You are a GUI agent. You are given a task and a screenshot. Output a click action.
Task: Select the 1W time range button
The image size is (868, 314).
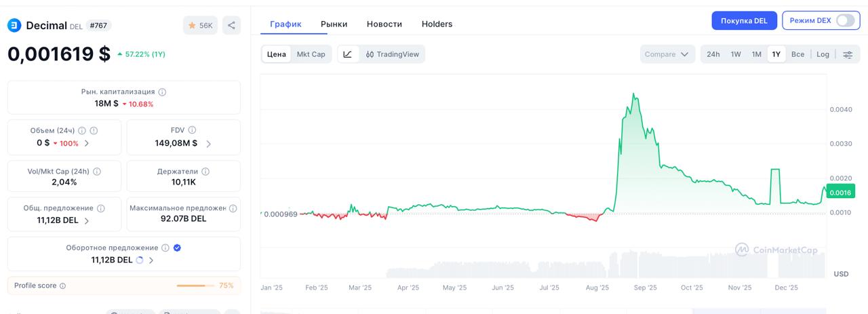[x=736, y=54]
